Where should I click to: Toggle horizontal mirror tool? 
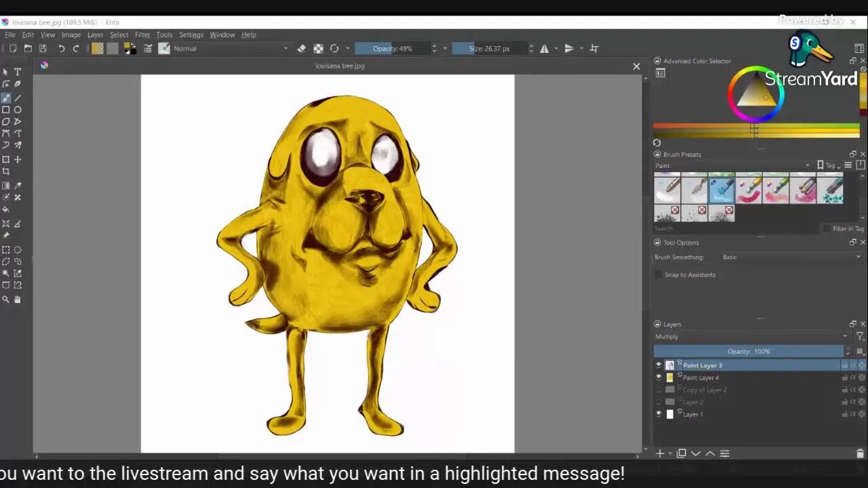[x=544, y=49]
